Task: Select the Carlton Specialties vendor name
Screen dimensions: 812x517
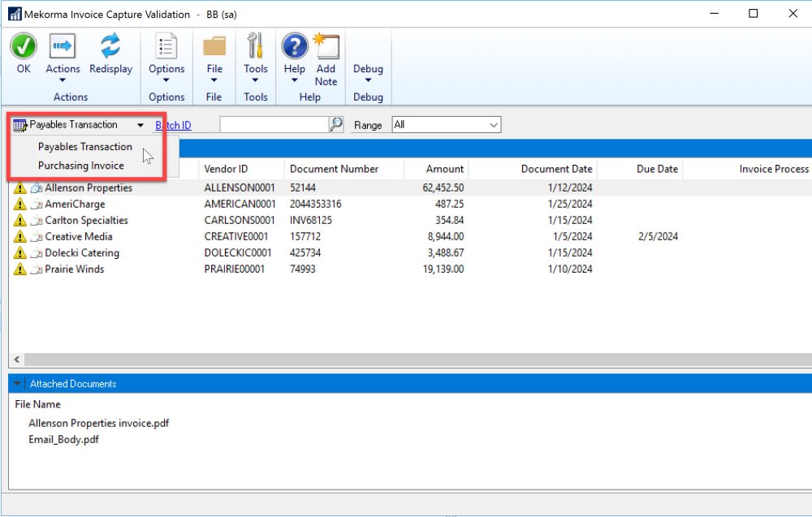Action: [87, 221]
